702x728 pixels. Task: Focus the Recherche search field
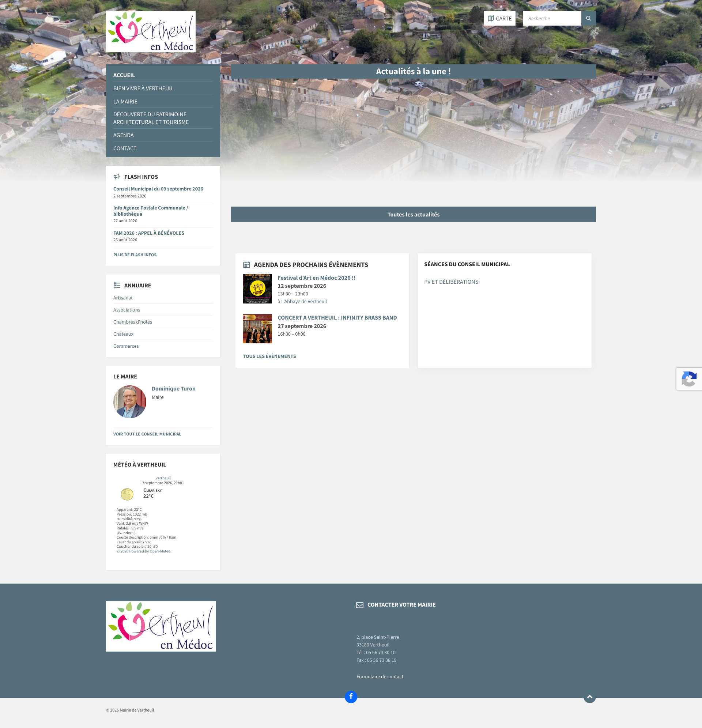click(552, 18)
